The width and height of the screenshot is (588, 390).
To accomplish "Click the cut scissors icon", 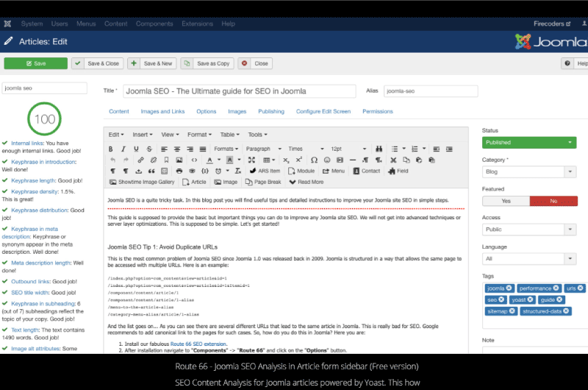I will (x=393, y=160).
